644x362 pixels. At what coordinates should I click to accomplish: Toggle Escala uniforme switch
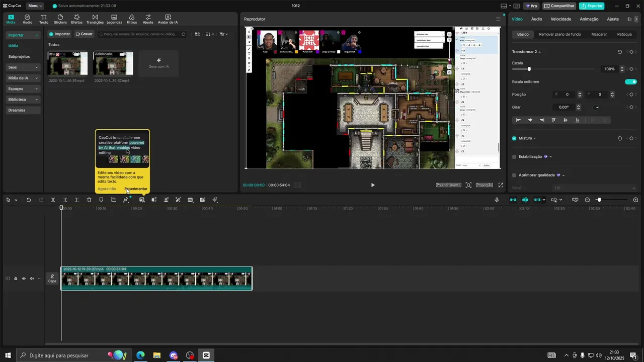[631, 81]
